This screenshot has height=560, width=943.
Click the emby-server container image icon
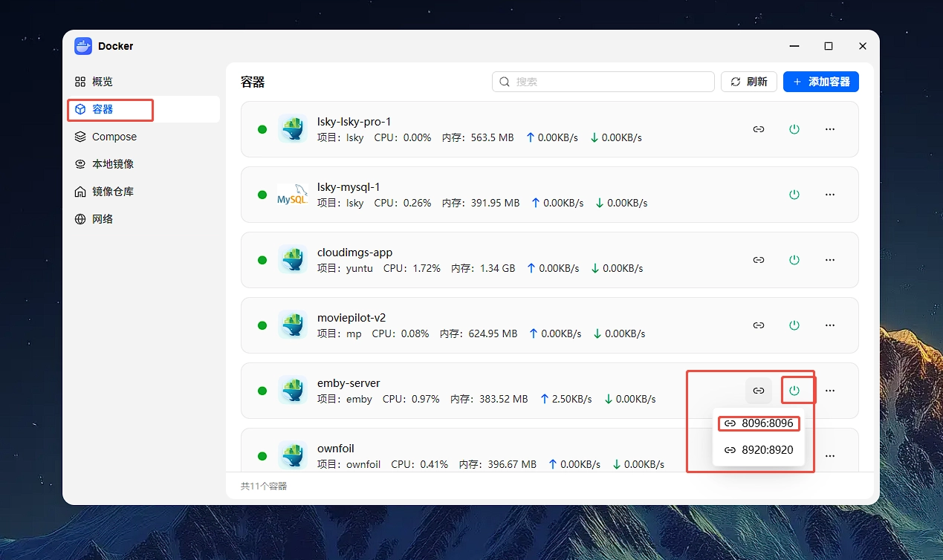tap(293, 390)
